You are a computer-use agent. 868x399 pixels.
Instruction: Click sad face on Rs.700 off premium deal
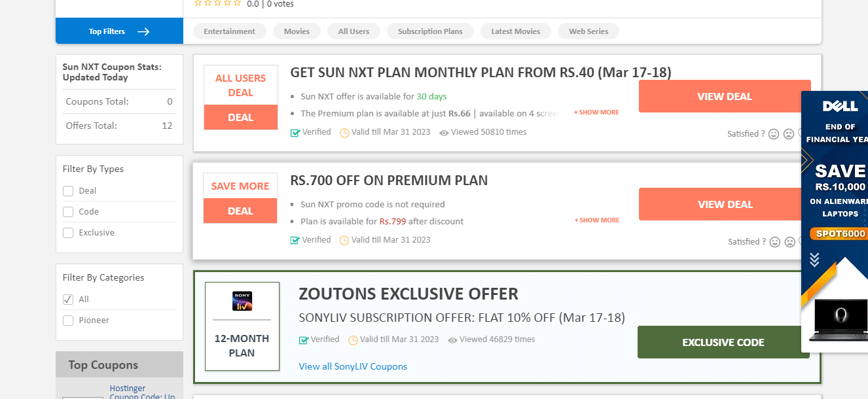pyautogui.click(x=790, y=242)
